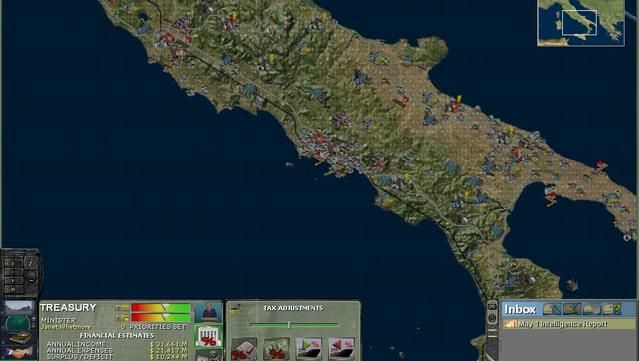Select the bank percent tax icon
Viewport: 639px width, 361px height.
pos(208,336)
